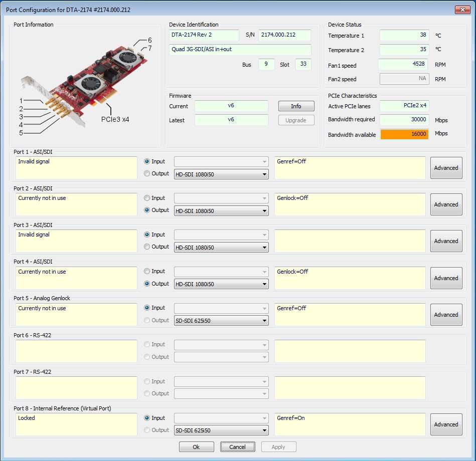Open Port 1 input format dropdown

pos(221,162)
